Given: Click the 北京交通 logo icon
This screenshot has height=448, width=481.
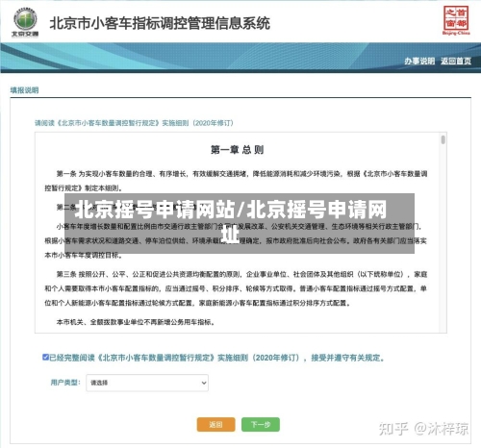Looking at the screenshot, I should pyautogui.click(x=25, y=22).
